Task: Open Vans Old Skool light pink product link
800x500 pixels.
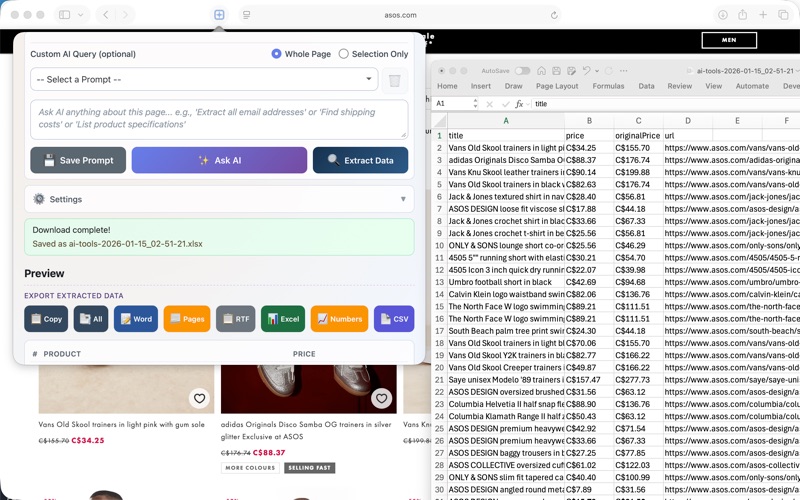Action: pos(121,424)
